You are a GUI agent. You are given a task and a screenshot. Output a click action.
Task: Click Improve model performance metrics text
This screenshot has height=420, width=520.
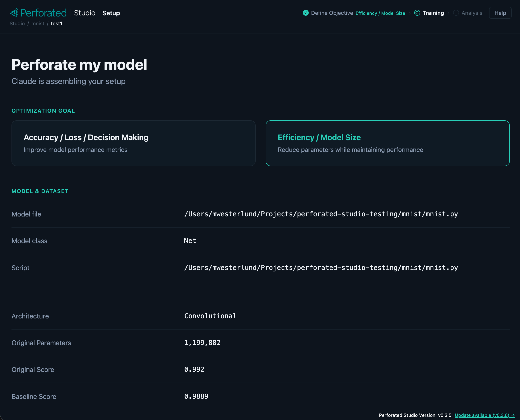pyautogui.click(x=75, y=150)
